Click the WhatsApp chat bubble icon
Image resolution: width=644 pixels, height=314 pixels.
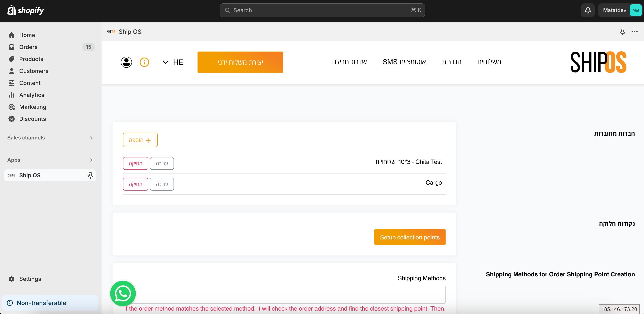click(123, 293)
